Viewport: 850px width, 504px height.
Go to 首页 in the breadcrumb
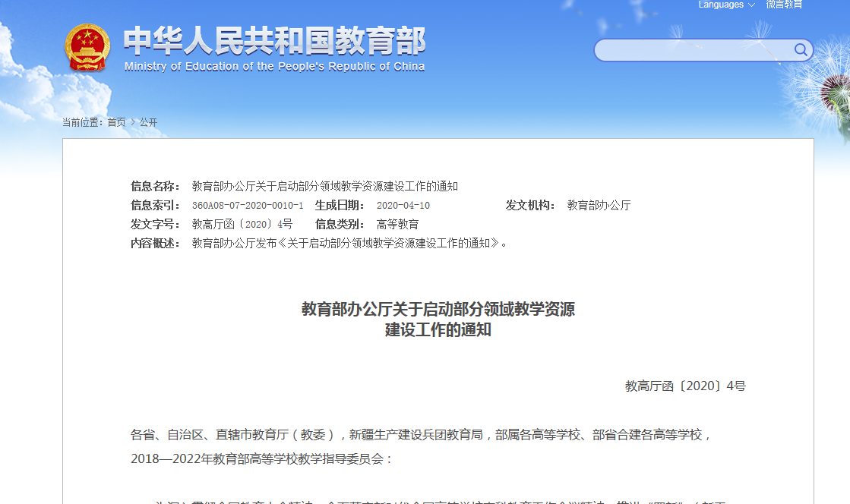tap(116, 122)
